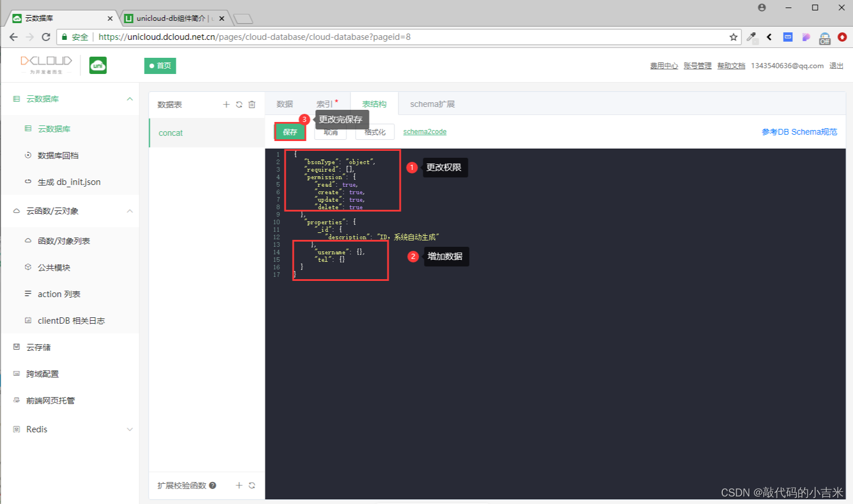Viewport: 853px width, 504px height.
Task: Switch to the 数据 tab
Action: click(x=285, y=104)
